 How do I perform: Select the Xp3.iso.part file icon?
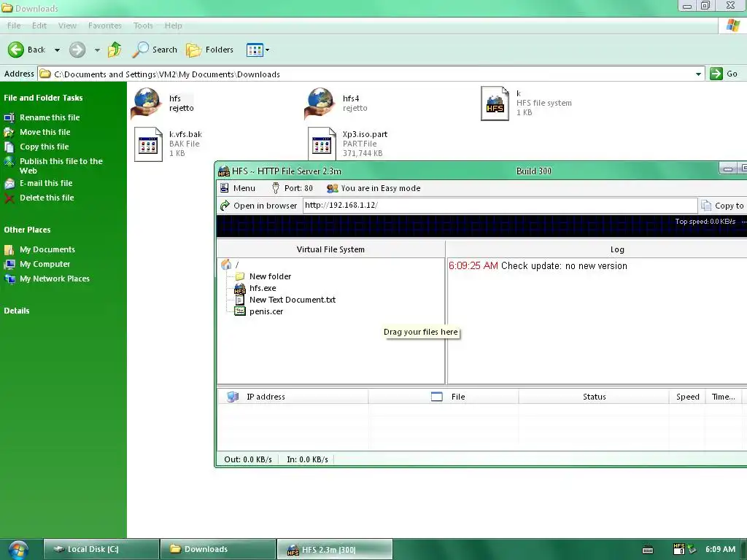pos(322,143)
